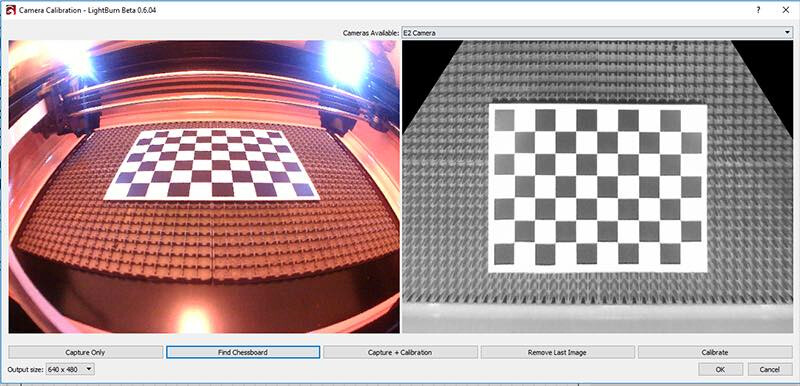
Task: Click the color fisheye live camera preview
Action: pos(204,187)
